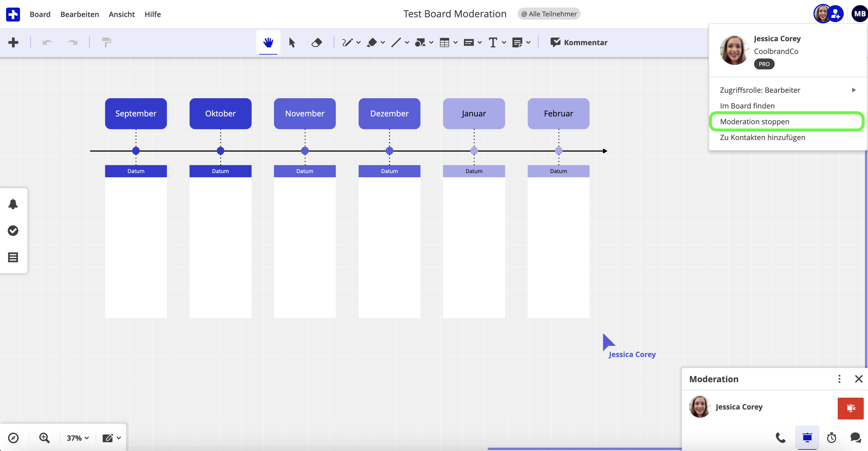
Task: Click the September timeline box
Action: tap(136, 114)
